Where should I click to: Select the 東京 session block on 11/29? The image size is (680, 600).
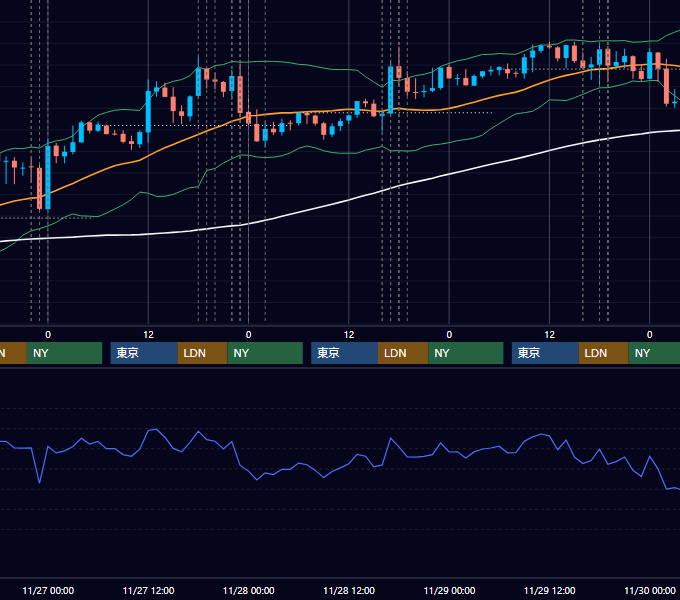(x=545, y=353)
